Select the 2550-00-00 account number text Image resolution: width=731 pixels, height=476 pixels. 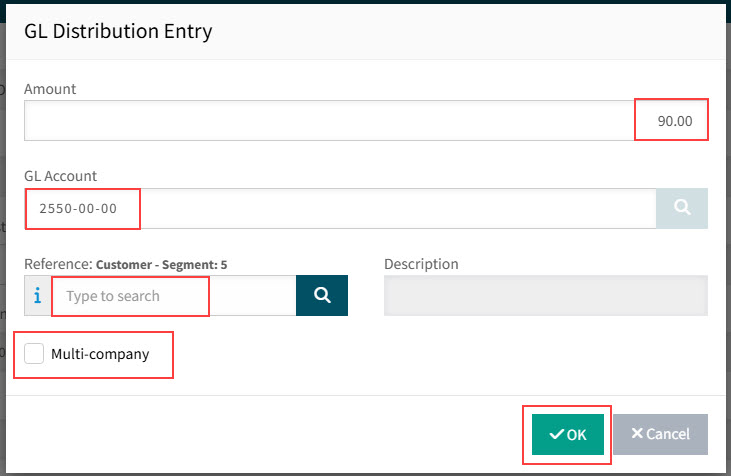click(78, 209)
